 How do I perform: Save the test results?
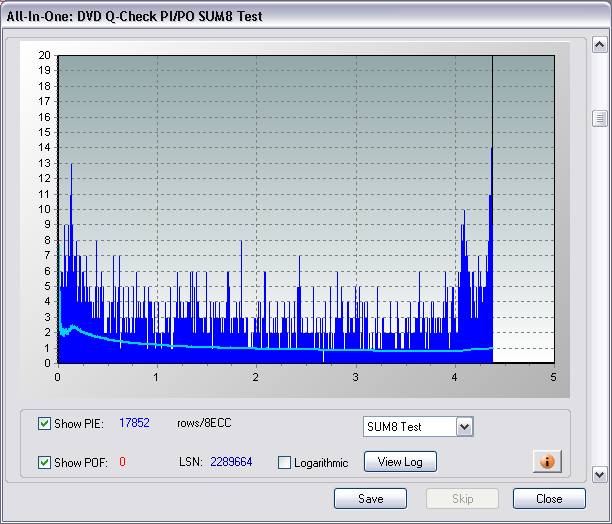[x=370, y=499]
